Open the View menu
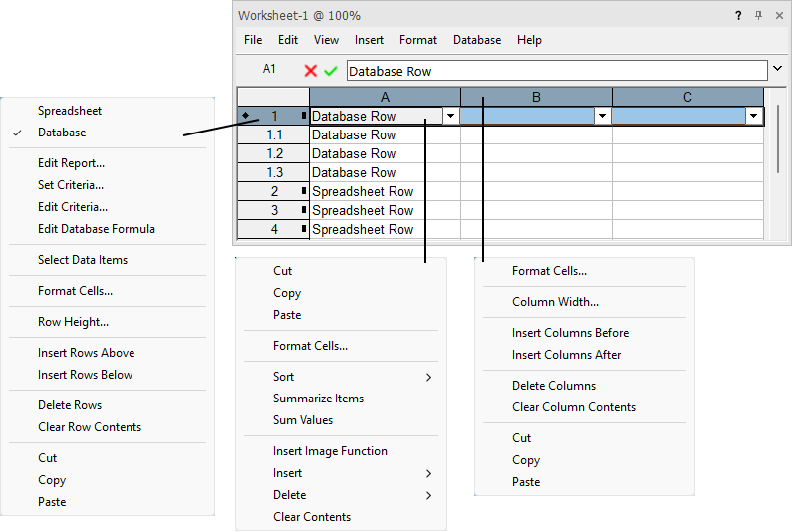 (x=326, y=40)
